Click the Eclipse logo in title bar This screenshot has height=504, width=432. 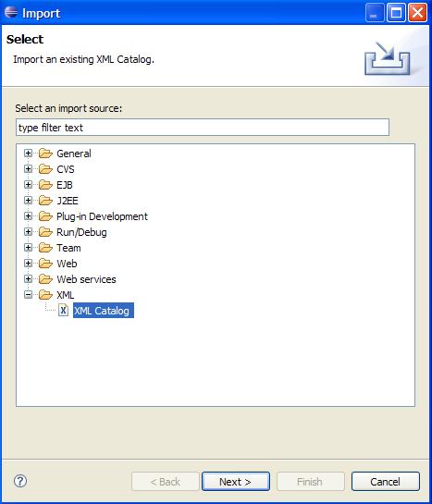(11, 12)
